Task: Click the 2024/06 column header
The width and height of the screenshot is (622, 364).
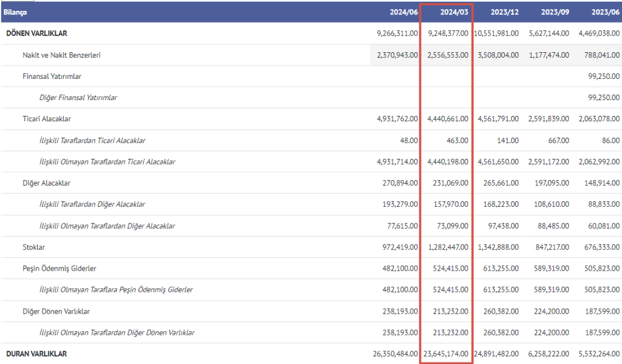Action: (x=404, y=12)
